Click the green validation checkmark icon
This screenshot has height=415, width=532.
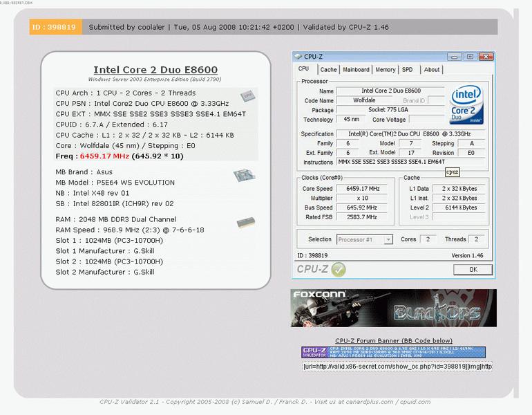click(339, 270)
